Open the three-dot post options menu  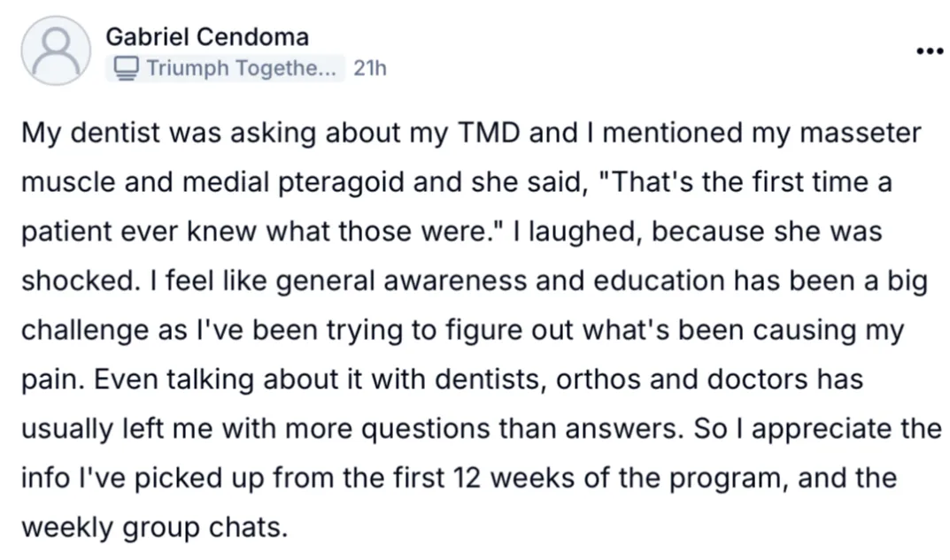coord(929,50)
